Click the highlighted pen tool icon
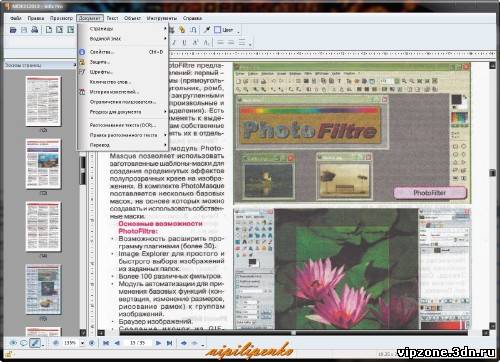 pyautogui.click(x=35, y=343)
